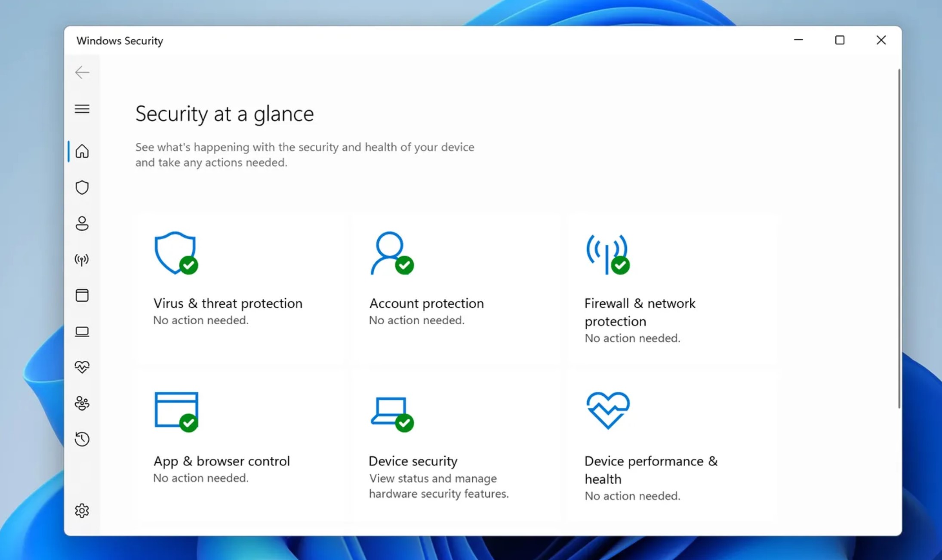Open Device performance & health tile

(650, 470)
